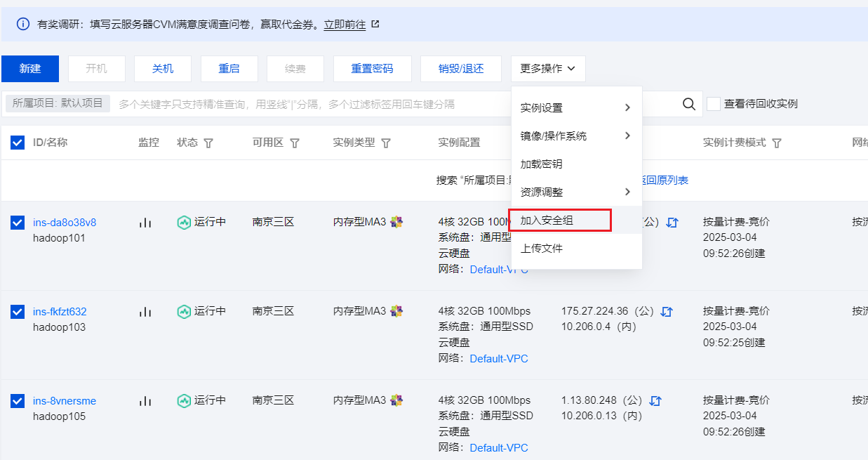Collapse the 更多操作 dropdown
Viewport: 868px width, 460px height.
pyautogui.click(x=548, y=69)
